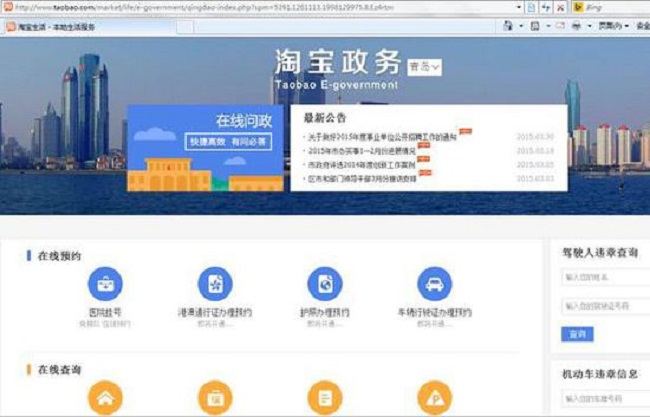
Task: Click the Taobao E-government subtitle
Action: click(x=336, y=85)
